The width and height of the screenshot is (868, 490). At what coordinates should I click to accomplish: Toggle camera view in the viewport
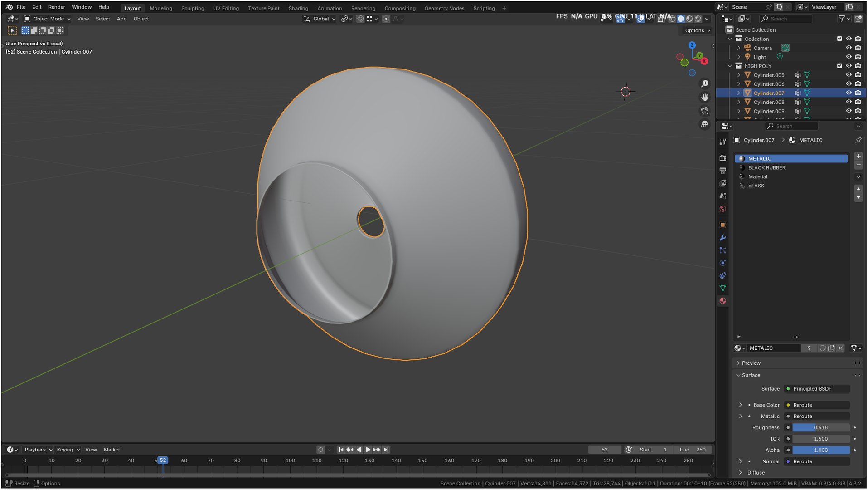coord(704,111)
